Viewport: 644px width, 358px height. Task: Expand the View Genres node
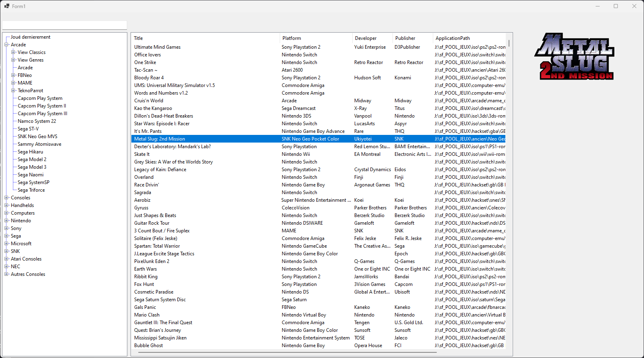(x=13, y=60)
